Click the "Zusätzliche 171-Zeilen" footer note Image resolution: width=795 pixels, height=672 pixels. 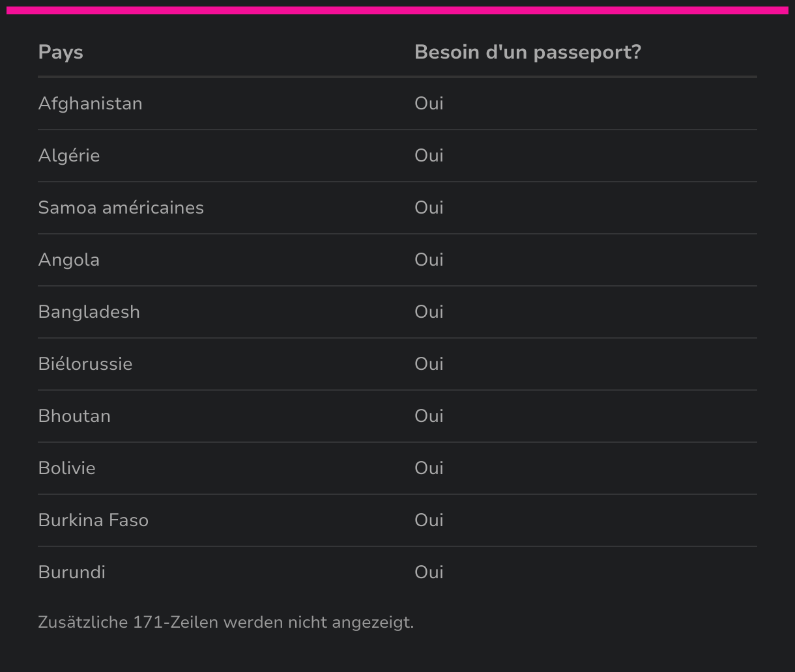[x=225, y=623]
